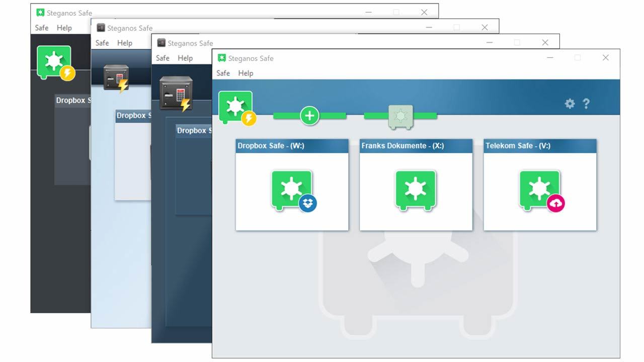Click app icon in third window title bar
Image resolution: width=644 pixels, height=362 pixels.
tap(162, 43)
